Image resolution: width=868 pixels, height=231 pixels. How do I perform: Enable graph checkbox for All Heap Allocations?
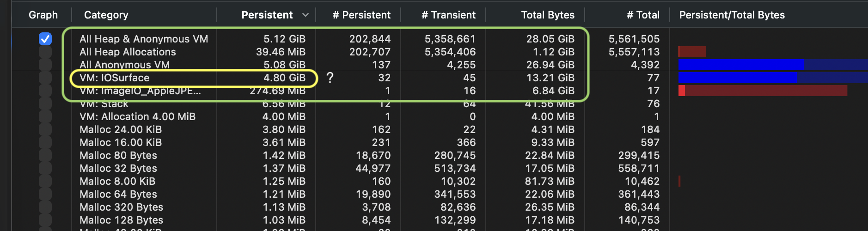[x=45, y=52]
